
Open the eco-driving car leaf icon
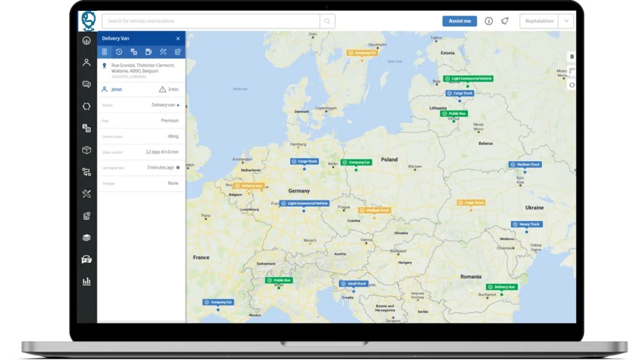87,259
